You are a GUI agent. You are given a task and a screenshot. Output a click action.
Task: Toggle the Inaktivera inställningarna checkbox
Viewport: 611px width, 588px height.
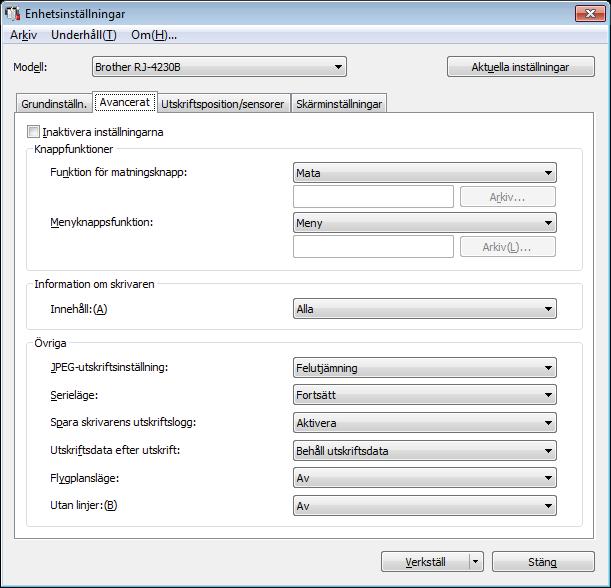(34, 132)
